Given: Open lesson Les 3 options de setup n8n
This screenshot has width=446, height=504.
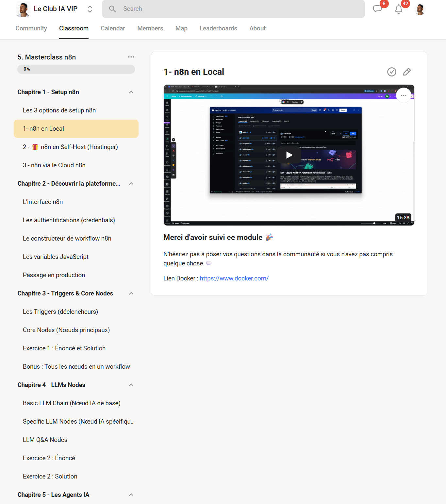Looking at the screenshot, I should (76, 110).
